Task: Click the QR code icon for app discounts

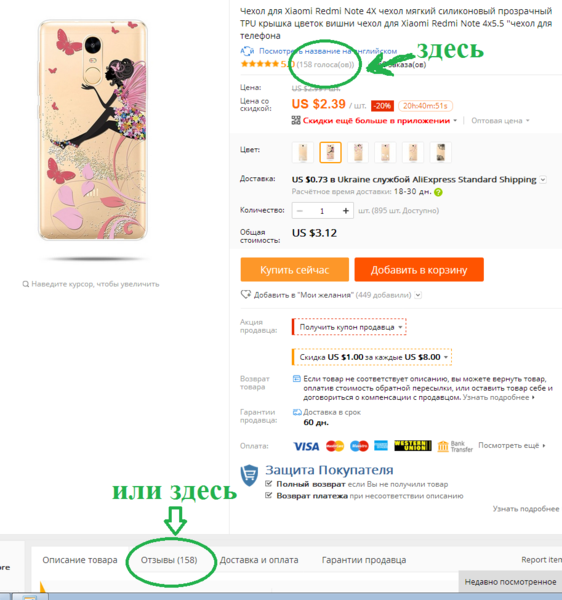Action: point(296,121)
